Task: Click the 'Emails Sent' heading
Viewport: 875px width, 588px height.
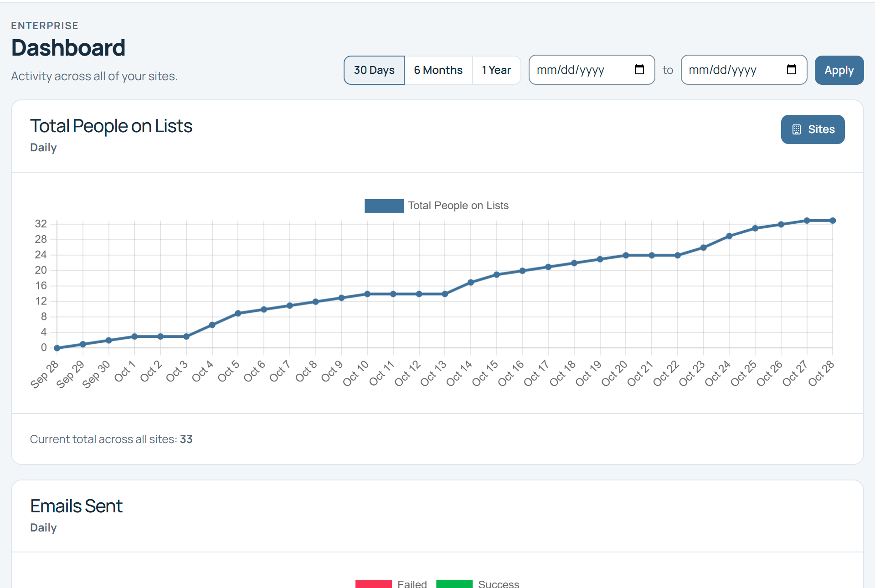Action: click(76, 506)
